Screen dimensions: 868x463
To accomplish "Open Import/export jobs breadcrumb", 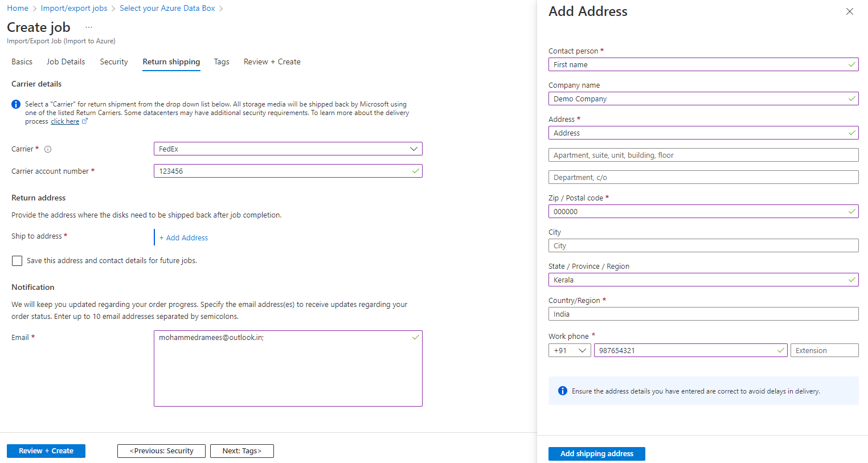I will coord(74,8).
